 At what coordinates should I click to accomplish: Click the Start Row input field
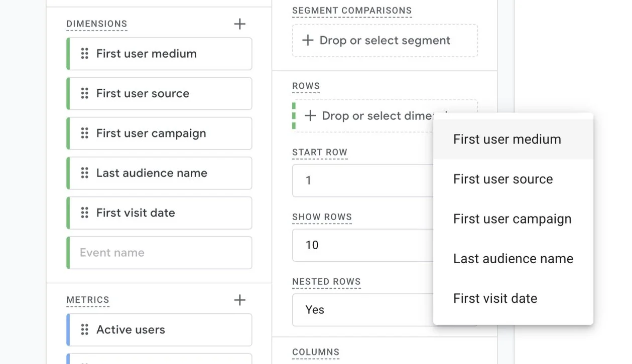coord(362,180)
